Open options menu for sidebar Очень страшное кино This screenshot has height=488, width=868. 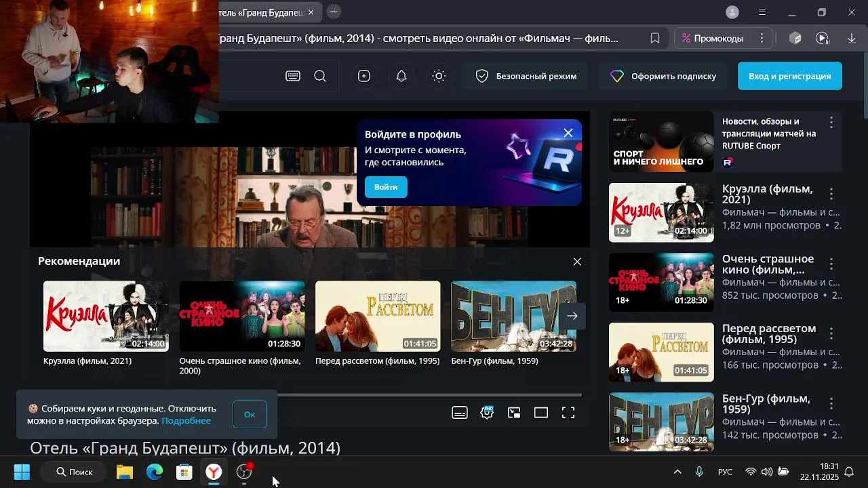831,264
